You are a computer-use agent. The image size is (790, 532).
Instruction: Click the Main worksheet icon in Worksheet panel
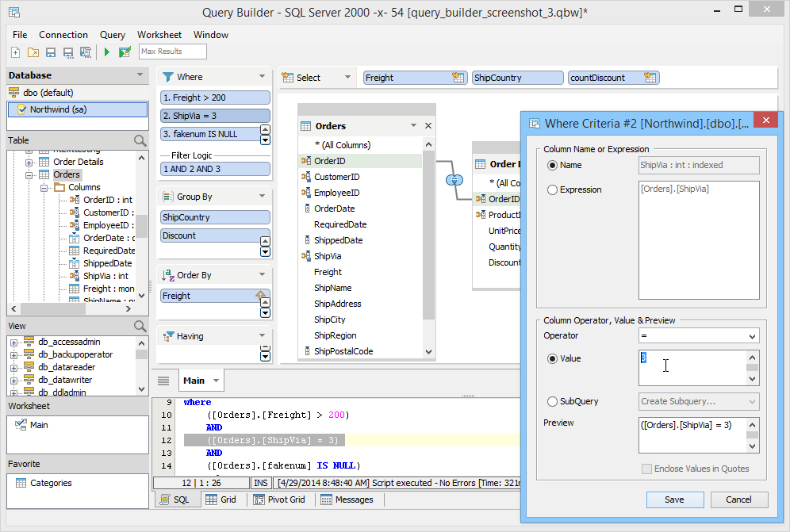point(21,425)
